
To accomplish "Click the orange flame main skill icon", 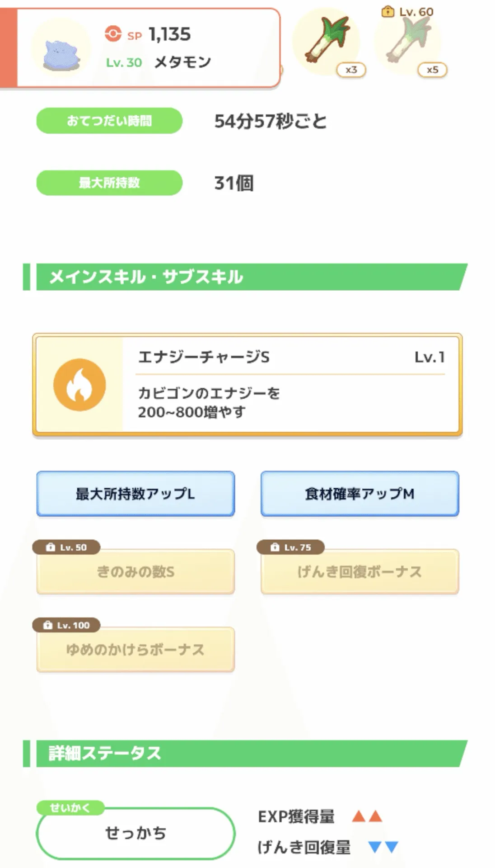I will [79, 385].
